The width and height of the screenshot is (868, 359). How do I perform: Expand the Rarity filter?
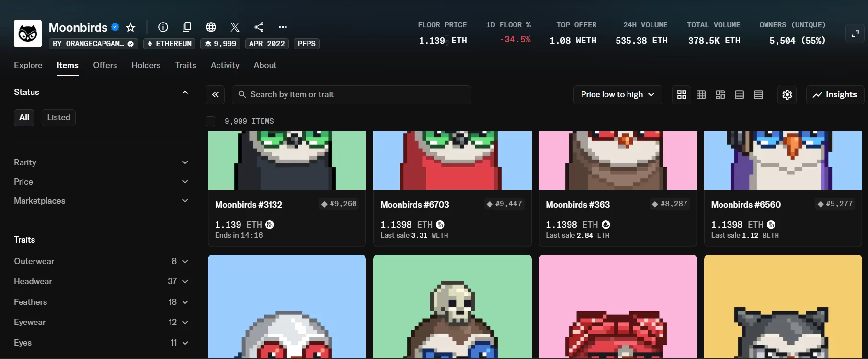pyautogui.click(x=101, y=162)
